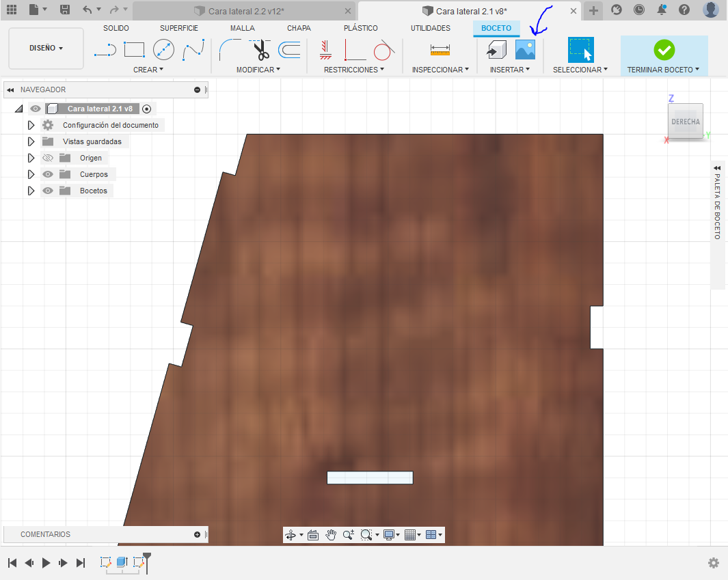This screenshot has height=580, width=728.
Task: Play the timeline
Action: point(46,563)
